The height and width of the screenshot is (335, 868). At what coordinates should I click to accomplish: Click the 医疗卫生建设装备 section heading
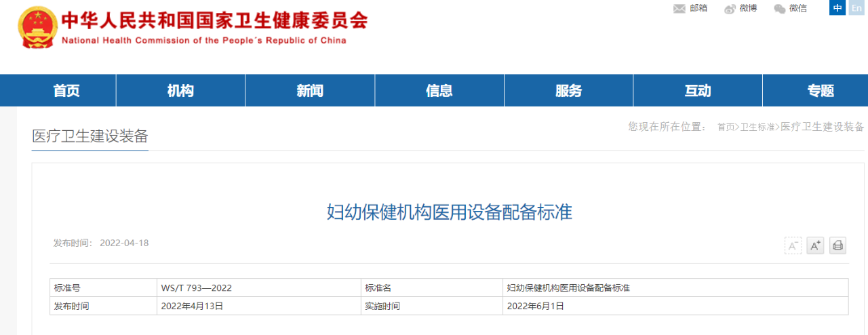[x=90, y=136]
